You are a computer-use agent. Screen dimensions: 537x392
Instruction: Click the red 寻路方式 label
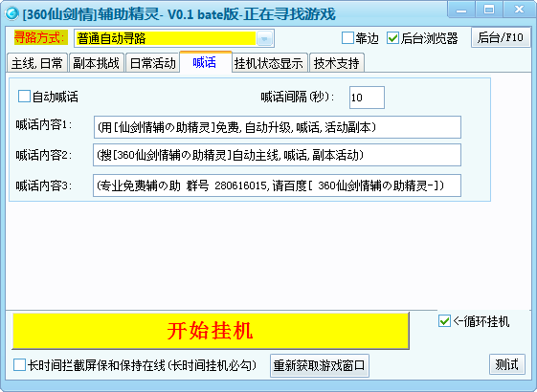(40, 37)
